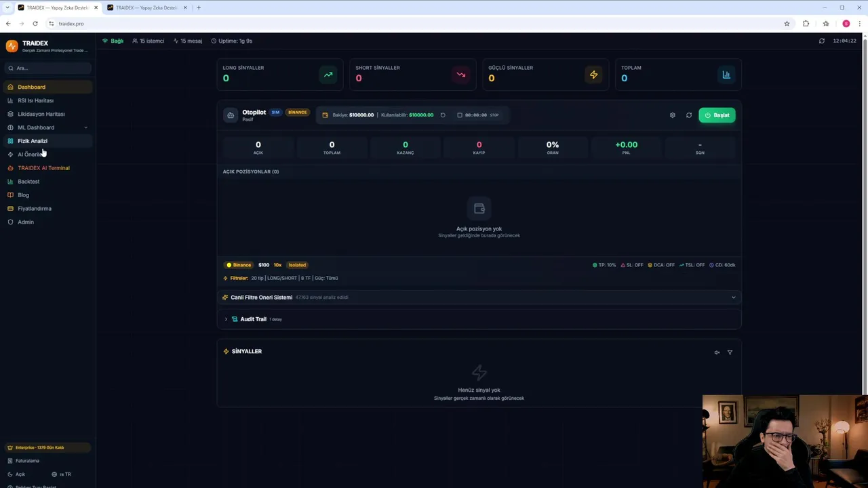Toggle the TP: 10% indicator
868x488 pixels.
point(604,265)
